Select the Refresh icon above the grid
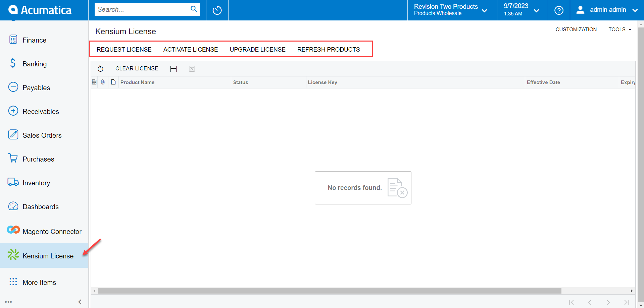644x308 pixels. coord(101,68)
